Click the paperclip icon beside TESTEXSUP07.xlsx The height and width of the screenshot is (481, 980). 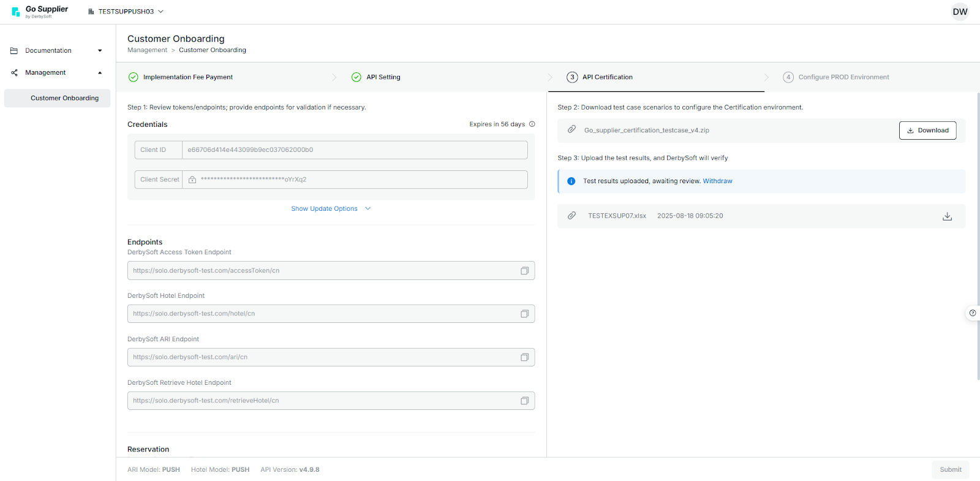click(571, 216)
